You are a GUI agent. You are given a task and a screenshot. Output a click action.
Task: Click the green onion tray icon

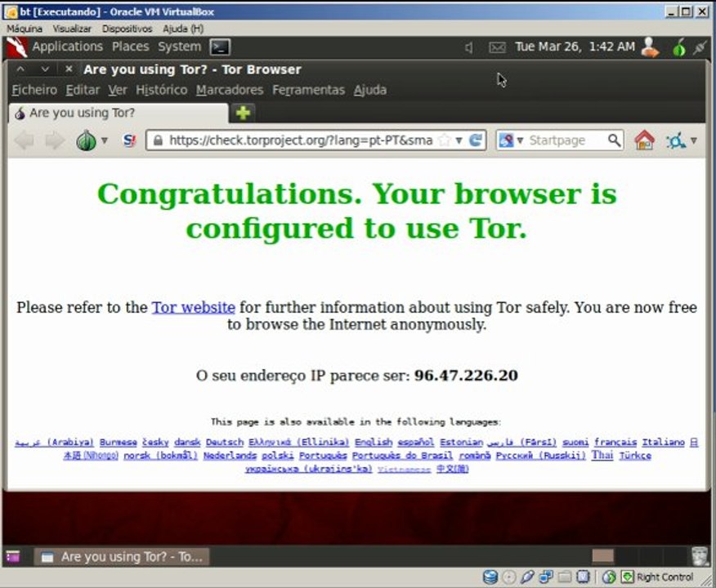pyautogui.click(x=679, y=47)
